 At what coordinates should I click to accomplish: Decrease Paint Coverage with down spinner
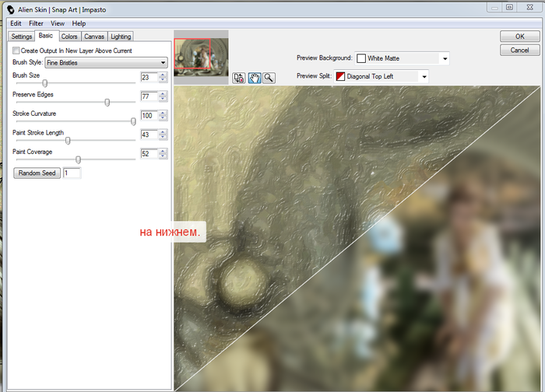[163, 156]
